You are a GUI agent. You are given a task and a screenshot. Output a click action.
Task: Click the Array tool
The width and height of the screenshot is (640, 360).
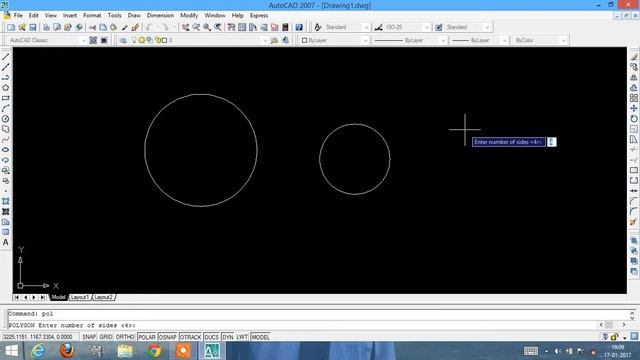point(633,98)
